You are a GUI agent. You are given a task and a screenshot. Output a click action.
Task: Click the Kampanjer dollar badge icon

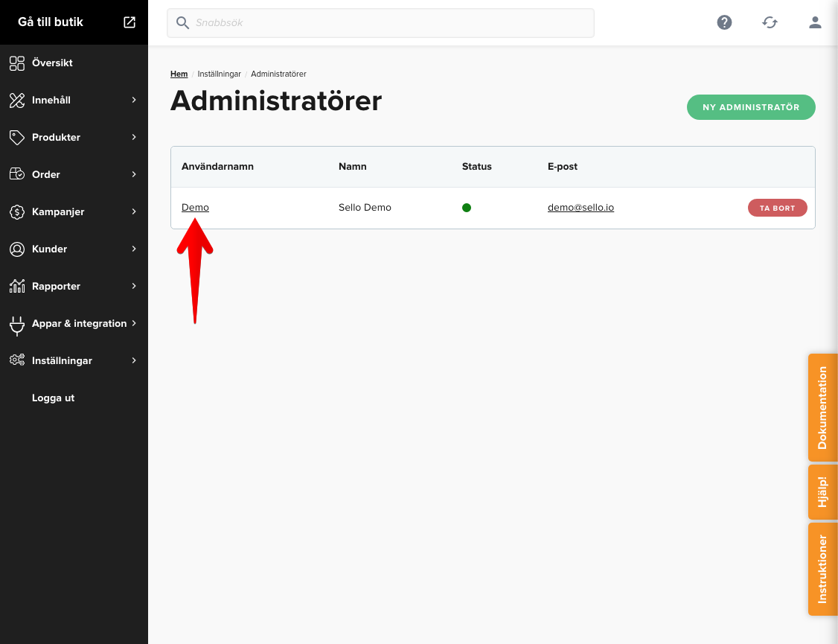point(17,211)
